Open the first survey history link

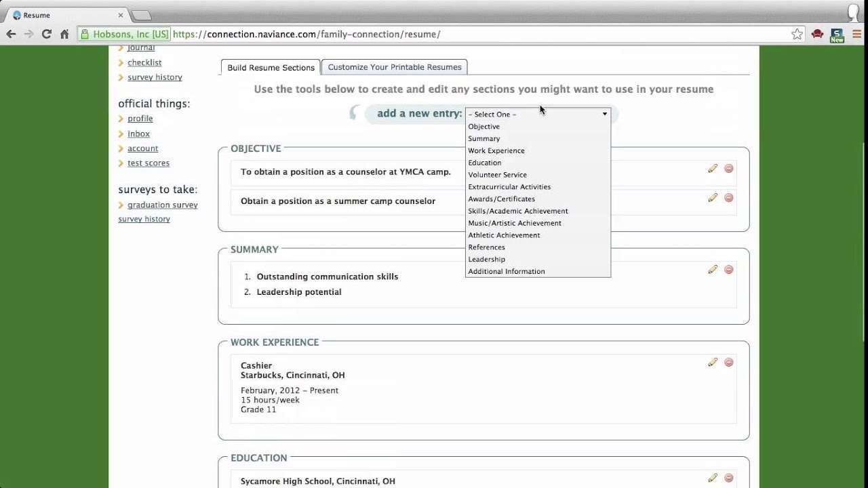tap(155, 77)
